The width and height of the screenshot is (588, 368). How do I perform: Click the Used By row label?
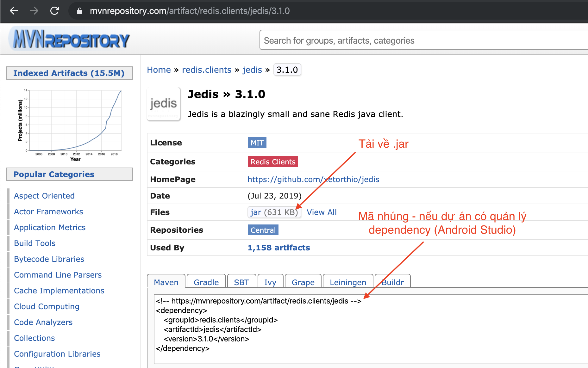[167, 248]
